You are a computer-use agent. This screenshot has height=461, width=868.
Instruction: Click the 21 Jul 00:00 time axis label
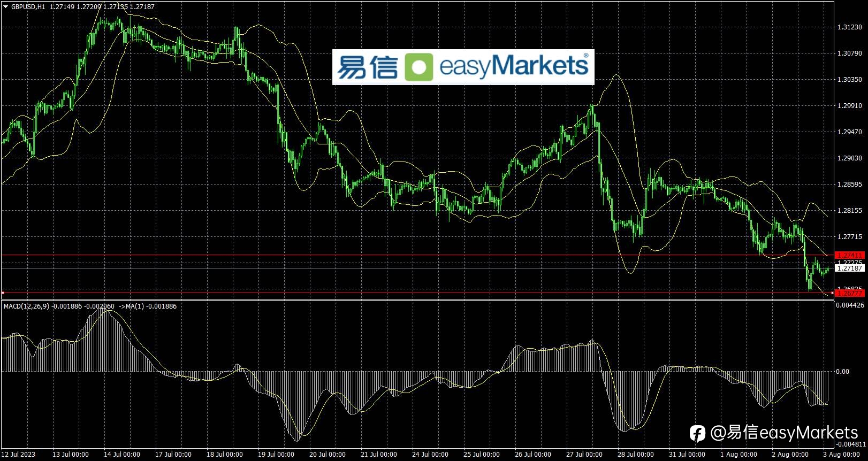coord(379,455)
